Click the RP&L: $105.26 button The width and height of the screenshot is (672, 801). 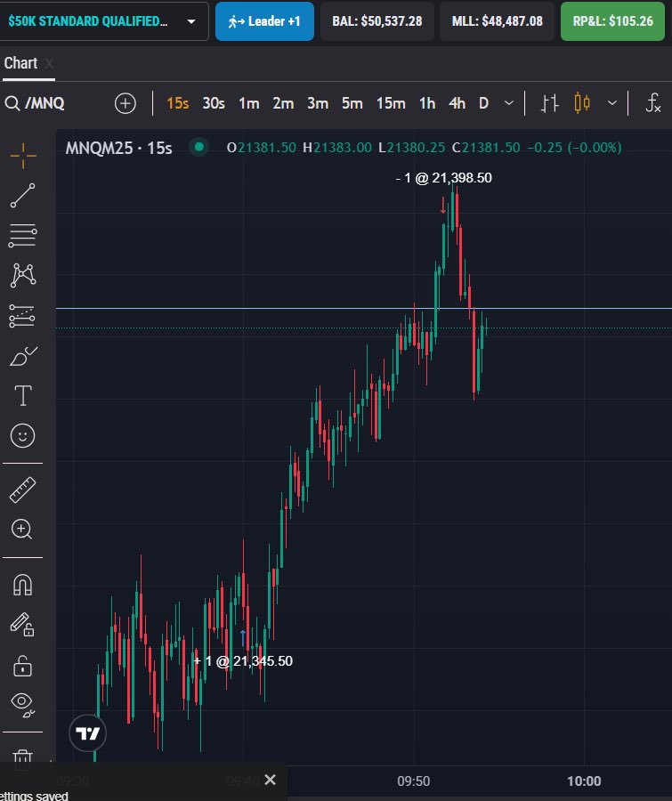point(612,21)
